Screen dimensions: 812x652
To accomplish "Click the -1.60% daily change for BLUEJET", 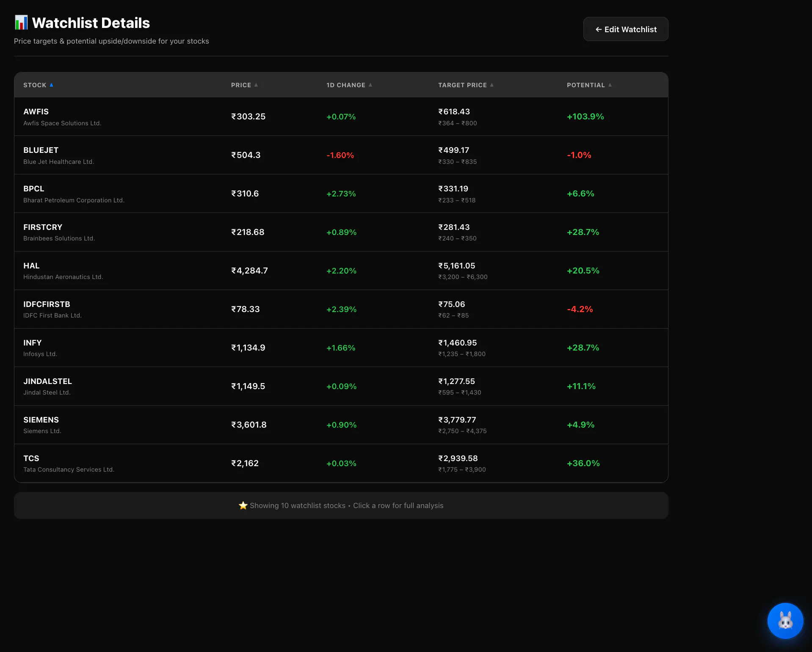I will [x=340, y=155].
